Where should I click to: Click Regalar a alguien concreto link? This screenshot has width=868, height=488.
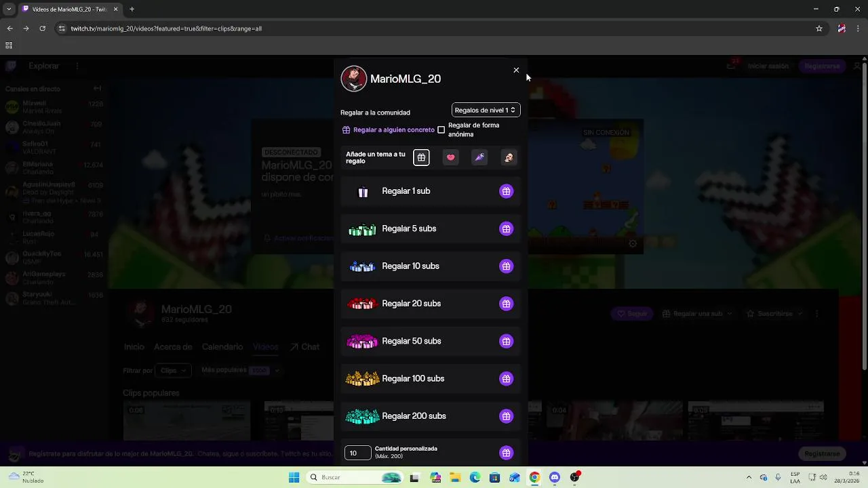(x=389, y=130)
